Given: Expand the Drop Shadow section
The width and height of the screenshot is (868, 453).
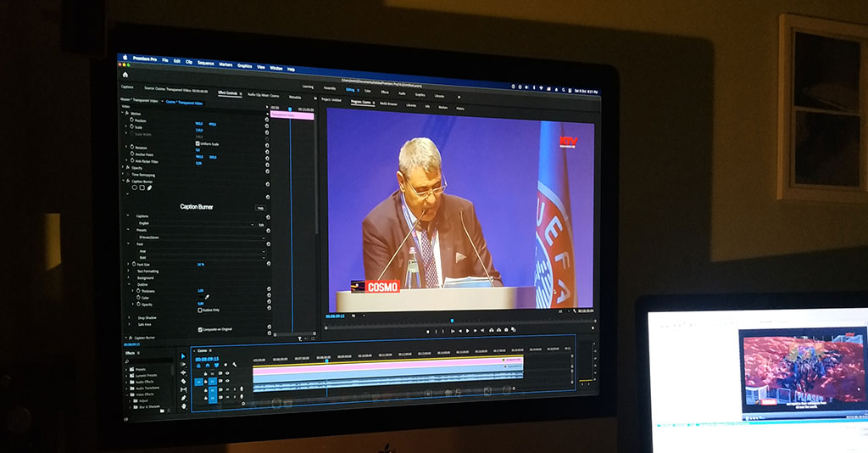Looking at the screenshot, I should click(x=129, y=317).
